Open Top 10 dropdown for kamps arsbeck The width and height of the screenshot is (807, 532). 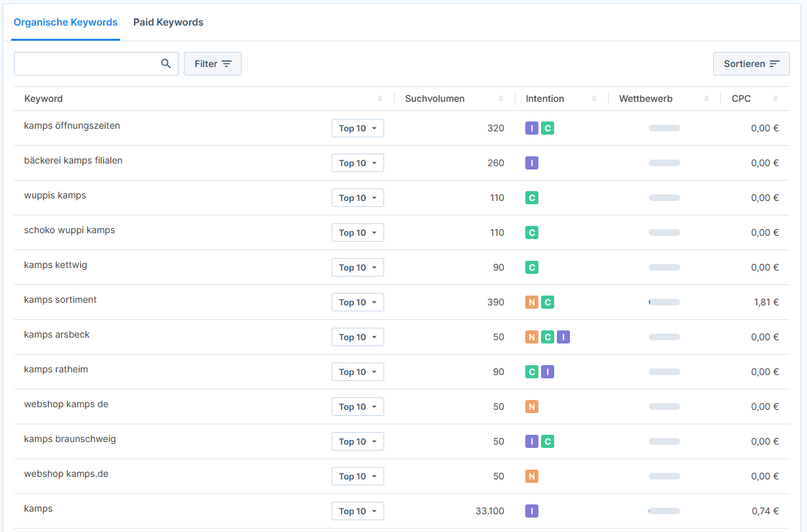[x=358, y=337]
